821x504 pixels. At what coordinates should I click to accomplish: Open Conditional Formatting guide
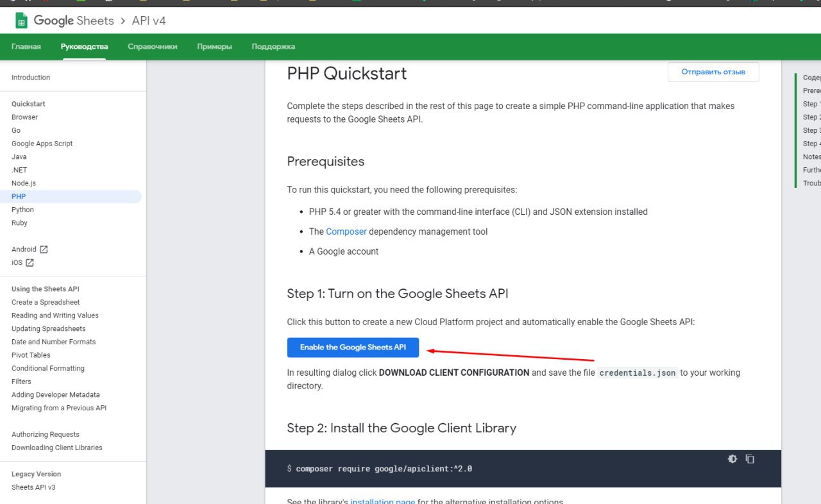click(48, 369)
